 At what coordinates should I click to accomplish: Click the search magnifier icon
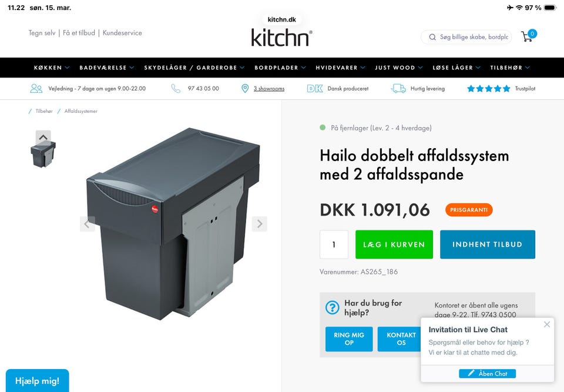tap(432, 37)
